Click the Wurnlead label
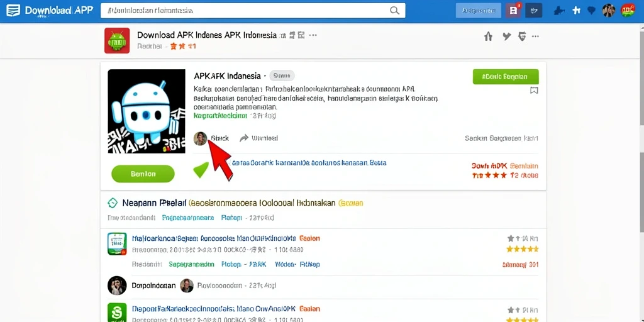 [x=265, y=138]
